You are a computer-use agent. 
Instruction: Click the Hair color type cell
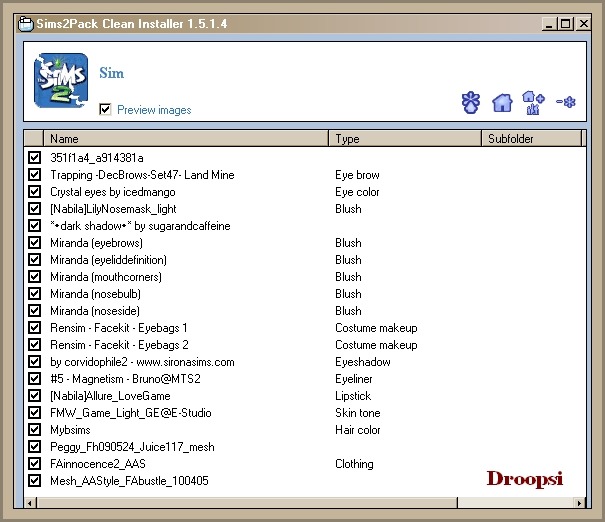pyautogui.click(x=358, y=430)
